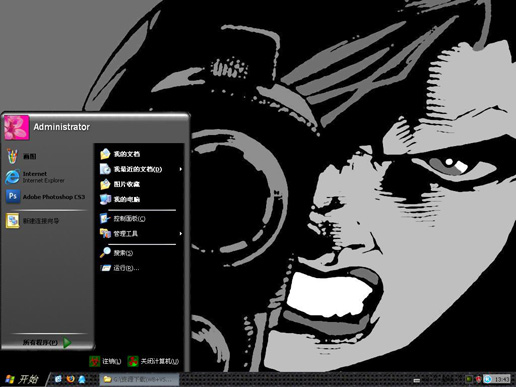Switch to the folder window taskbar button
The width and height of the screenshot is (516, 387).
139,379
